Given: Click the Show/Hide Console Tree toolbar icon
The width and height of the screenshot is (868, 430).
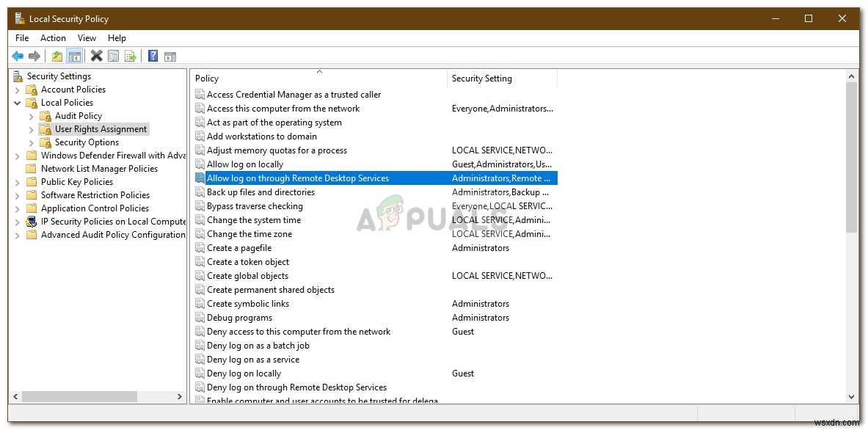Looking at the screenshot, I should (74, 56).
